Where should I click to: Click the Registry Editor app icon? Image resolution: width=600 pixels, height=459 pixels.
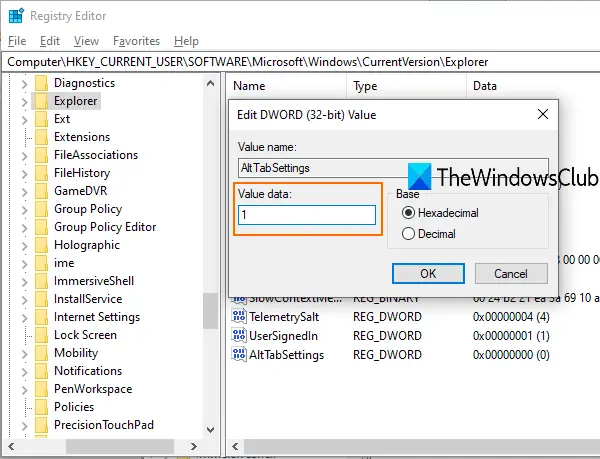click(16, 16)
